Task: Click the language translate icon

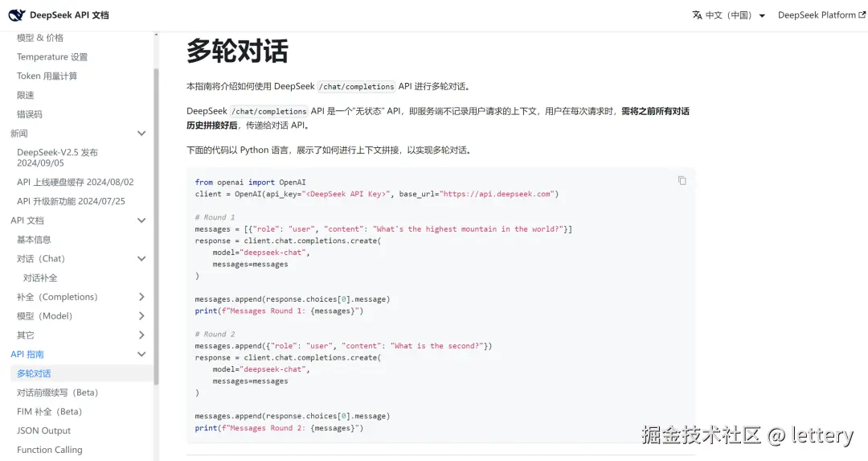Action: [x=697, y=15]
